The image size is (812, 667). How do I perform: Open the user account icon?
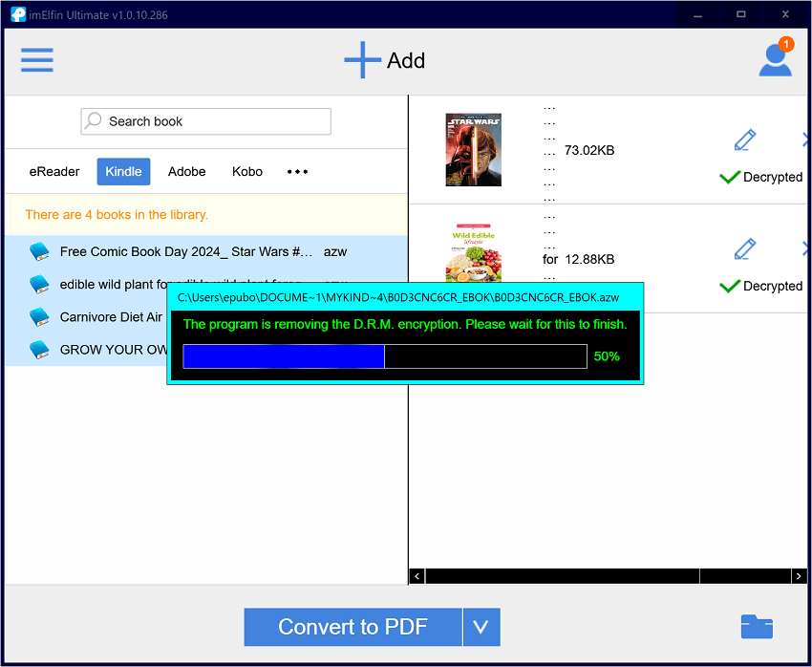(776, 60)
